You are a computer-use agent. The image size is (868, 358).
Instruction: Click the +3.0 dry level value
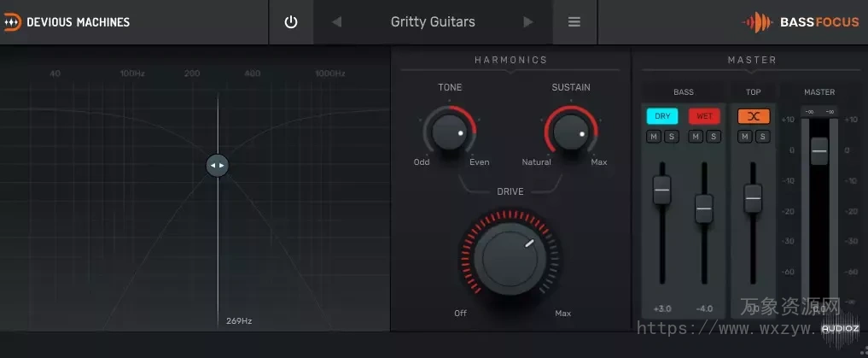click(662, 308)
